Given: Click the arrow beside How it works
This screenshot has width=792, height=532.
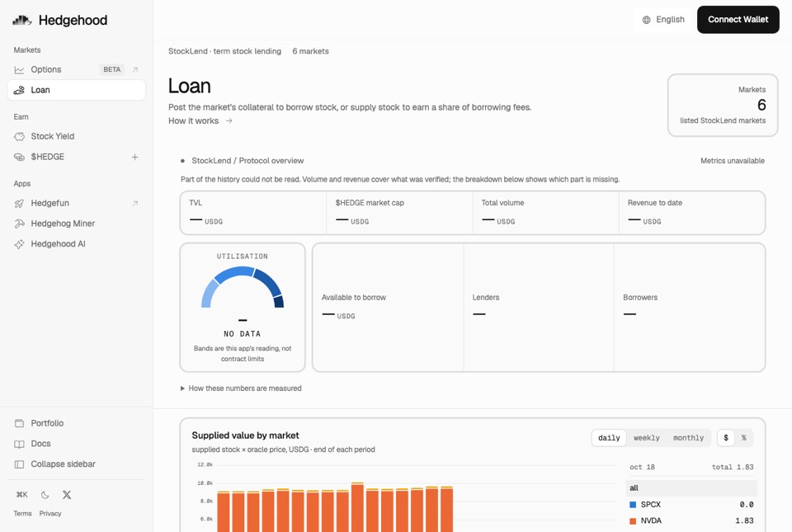Looking at the screenshot, I should point(229,120).
